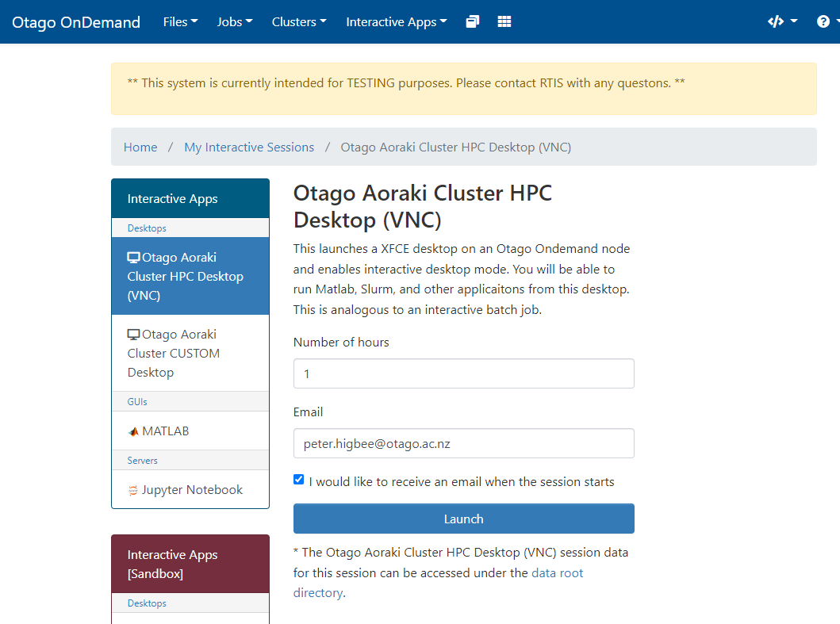Open the data root directory link
840x624 pixels.
pos(557,573)
